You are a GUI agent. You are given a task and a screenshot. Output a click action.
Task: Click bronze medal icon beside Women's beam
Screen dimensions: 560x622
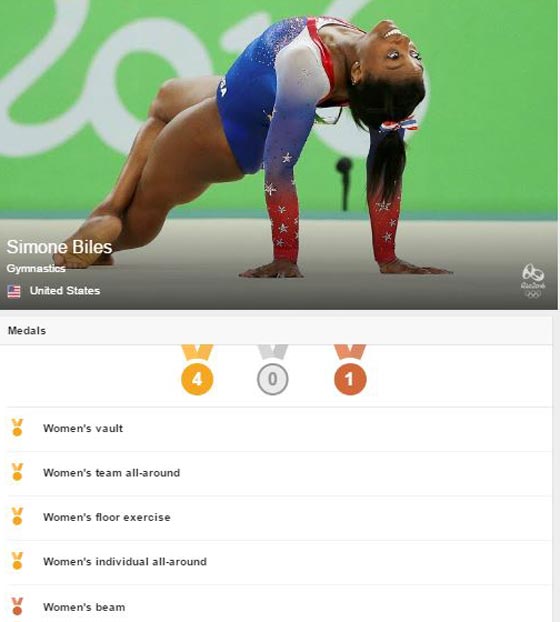(x=17, y=606)
